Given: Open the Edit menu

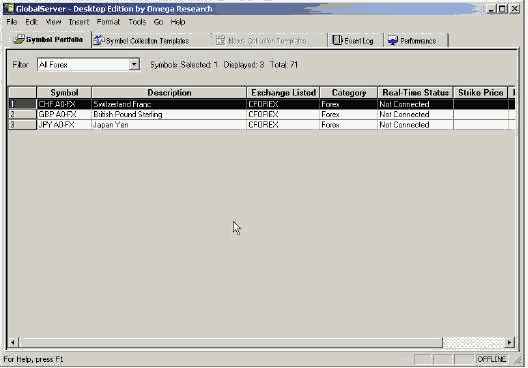Looking at the screenshot, I should point(31,22).
